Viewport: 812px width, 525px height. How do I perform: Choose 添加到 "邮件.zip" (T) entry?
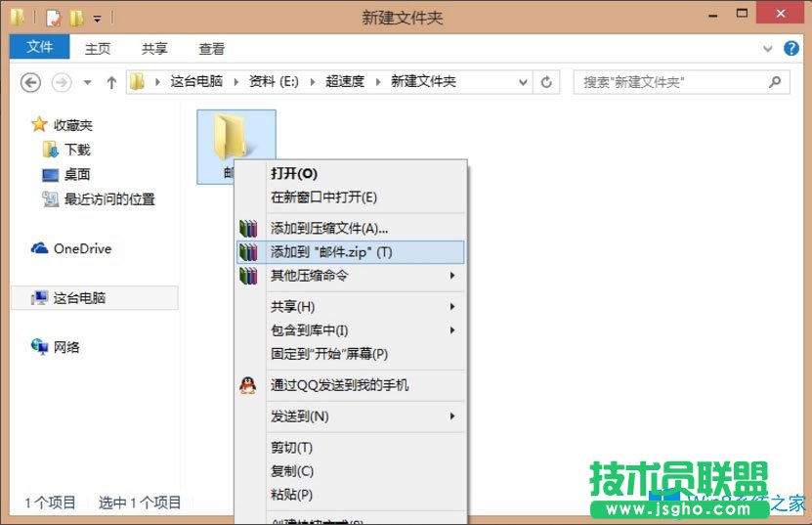[351, 252]
